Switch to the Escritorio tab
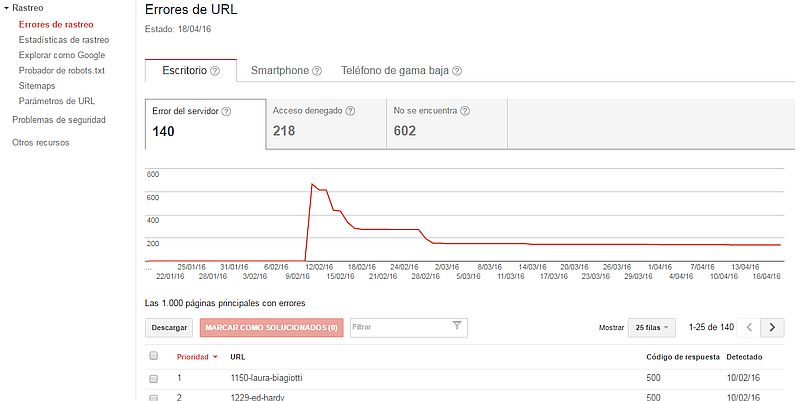 click(x=191, y=70)
